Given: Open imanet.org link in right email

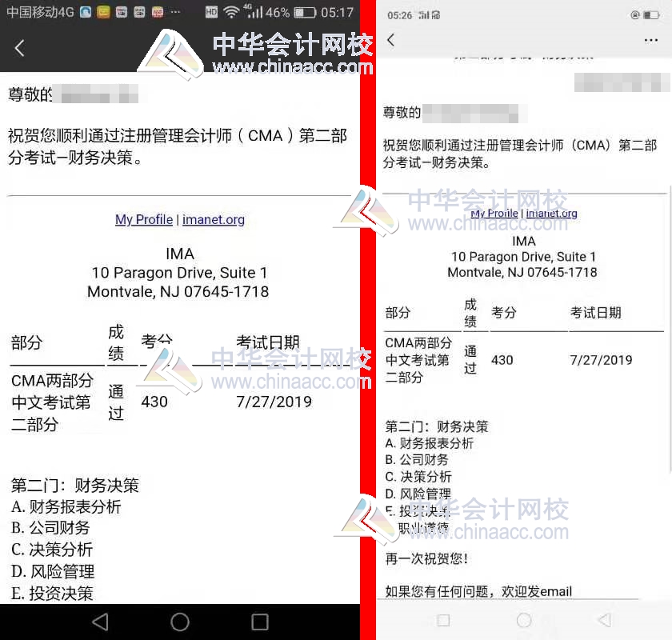Looking at the screenshot, I should [551, 213].
